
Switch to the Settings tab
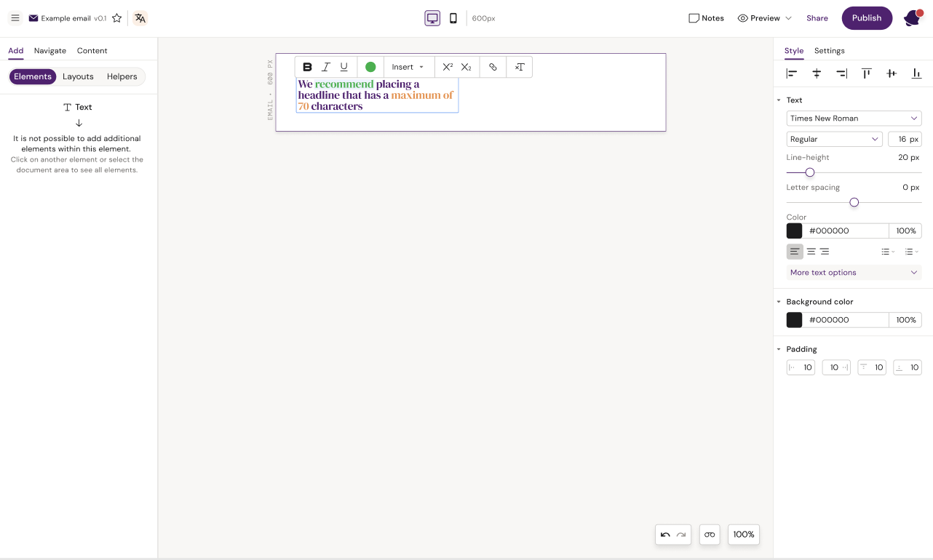click(x=829, y=51)
